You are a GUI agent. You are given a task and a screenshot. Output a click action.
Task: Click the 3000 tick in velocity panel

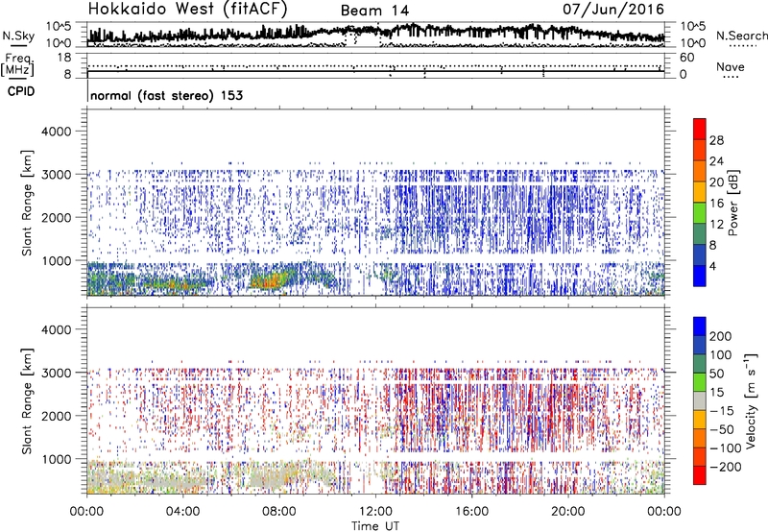[x=56, y=373]
